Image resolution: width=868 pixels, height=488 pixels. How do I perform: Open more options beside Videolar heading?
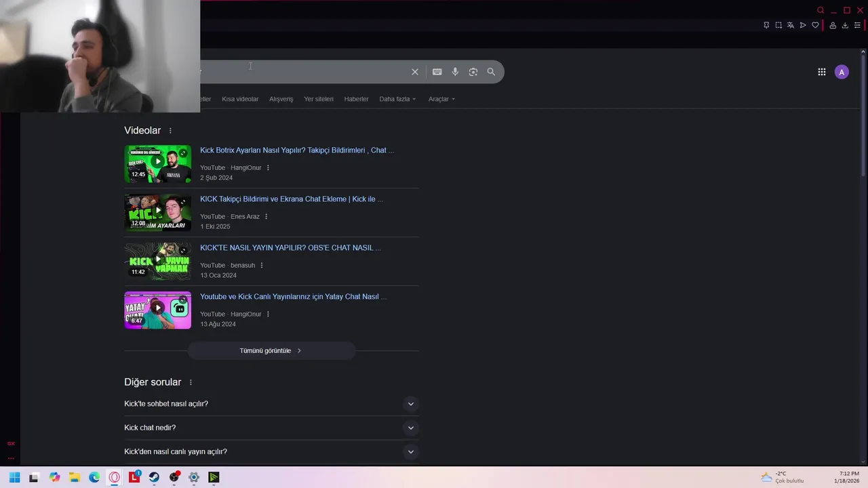[x=170, y=131]
